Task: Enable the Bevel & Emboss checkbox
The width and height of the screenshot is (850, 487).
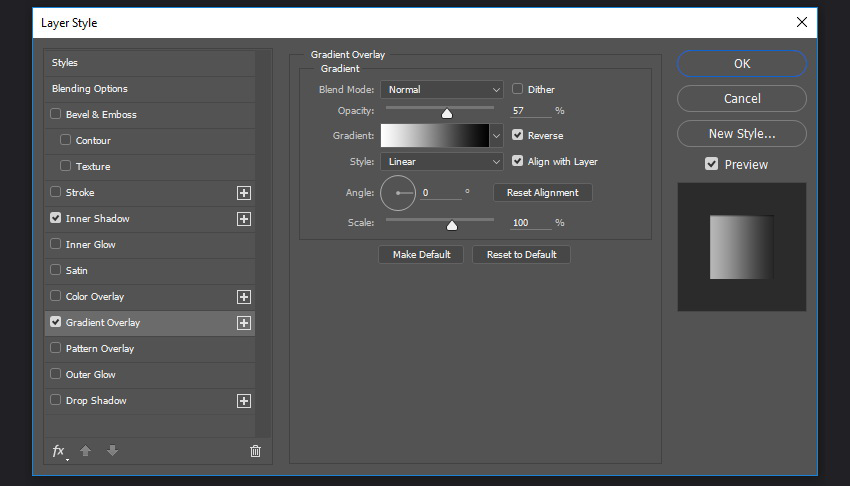Action: pyautogui.click(x=55, y=114)
